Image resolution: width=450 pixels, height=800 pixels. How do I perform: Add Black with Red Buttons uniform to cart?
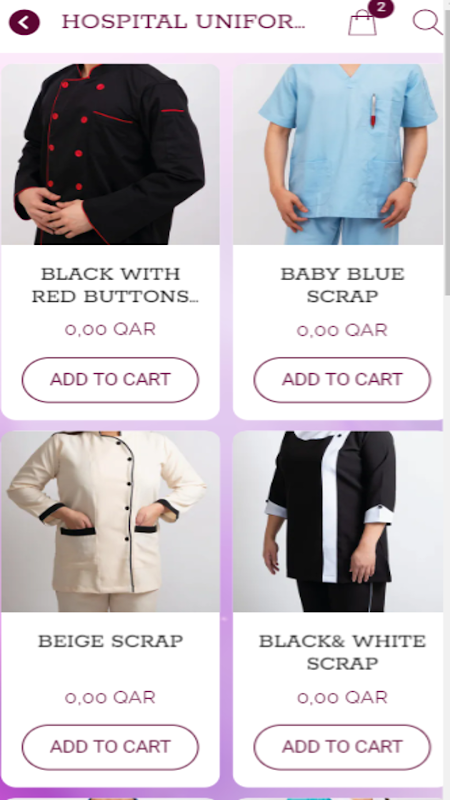tap(110, 380)
